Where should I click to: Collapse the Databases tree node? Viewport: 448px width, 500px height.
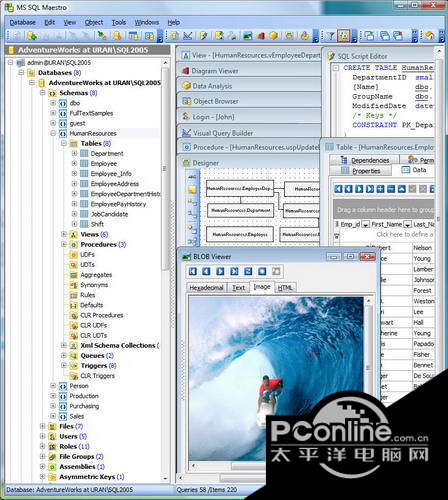pyautogui.click(x=21, y=72)
